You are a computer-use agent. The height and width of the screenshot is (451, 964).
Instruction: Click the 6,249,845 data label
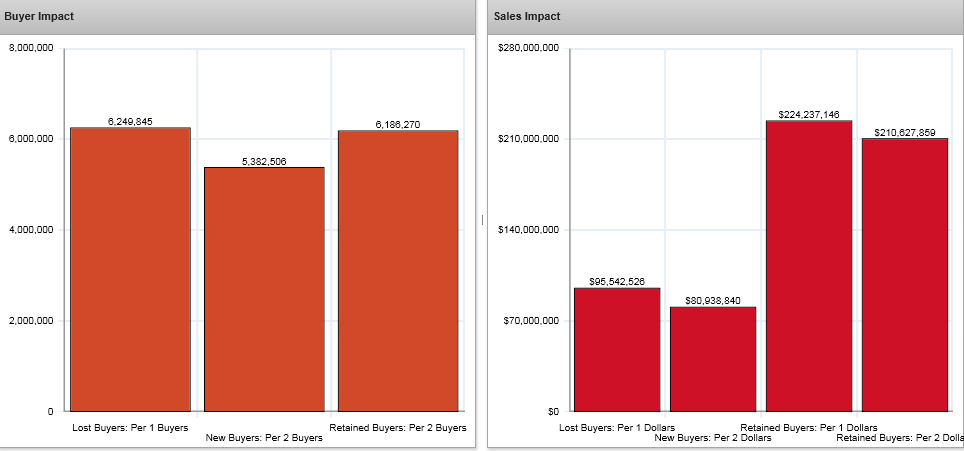coord(130,121)
